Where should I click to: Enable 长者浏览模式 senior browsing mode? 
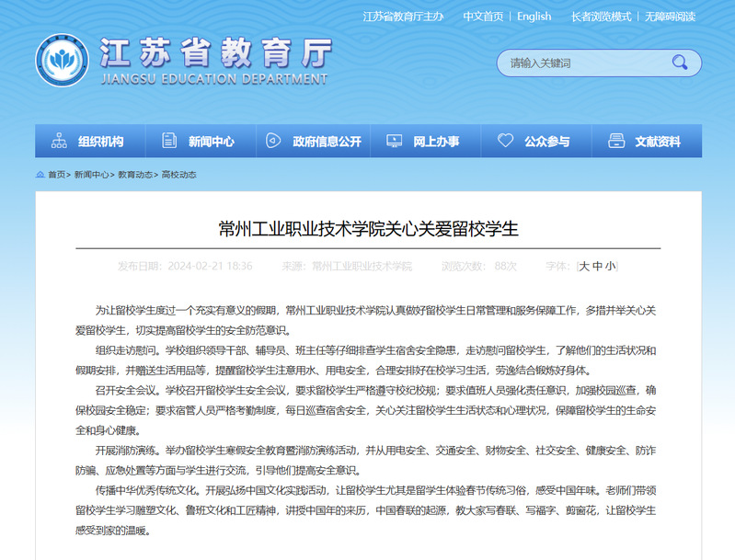tap(601, 17)
